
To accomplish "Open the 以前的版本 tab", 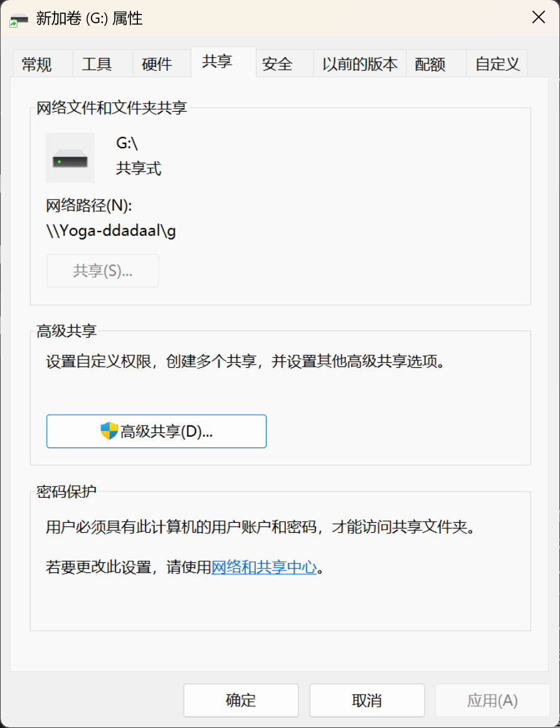I will tap(359, 63).
